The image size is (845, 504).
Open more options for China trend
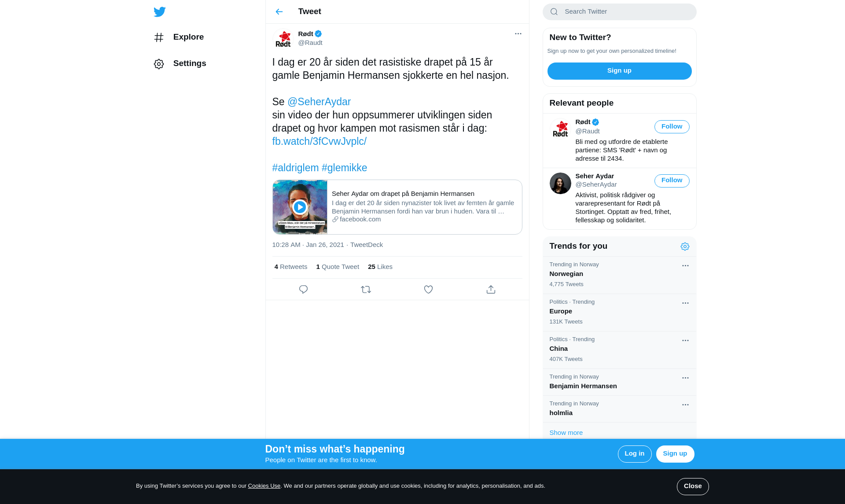pos(685,341)
